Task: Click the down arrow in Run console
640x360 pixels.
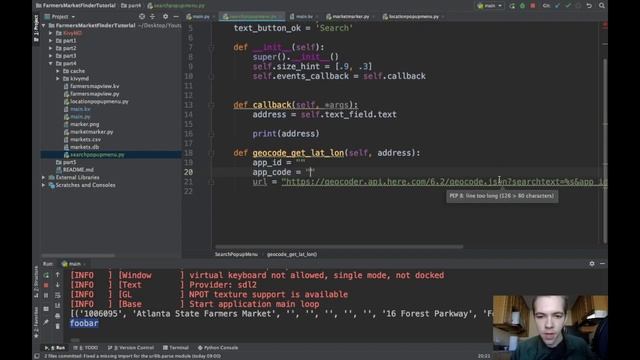Action: coord(58,285)
